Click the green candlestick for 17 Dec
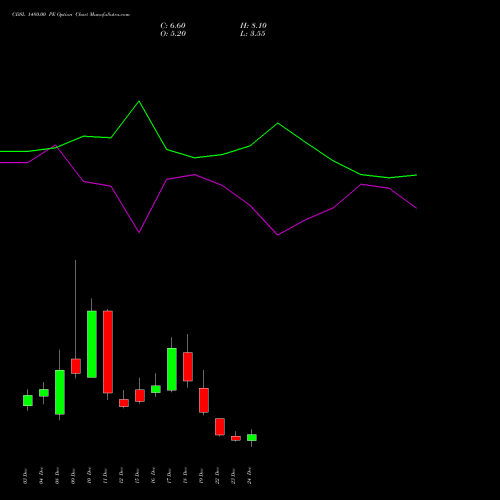 tap(172, 369)
